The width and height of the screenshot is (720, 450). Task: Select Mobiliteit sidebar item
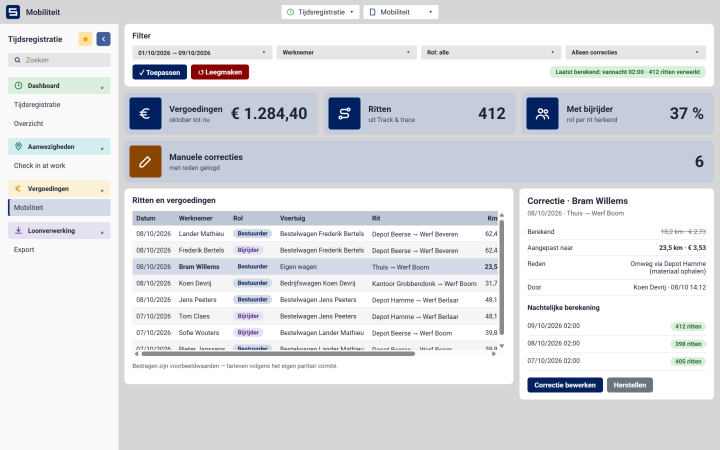[59, 208]
